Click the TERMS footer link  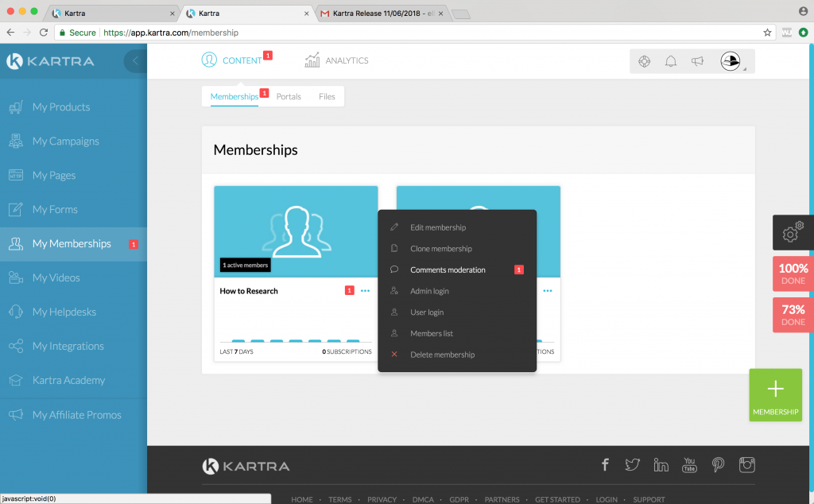pyautogui.click(x=340, y=499)
